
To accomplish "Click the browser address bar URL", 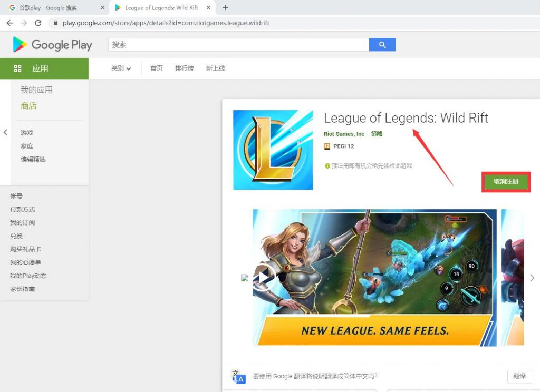I will (166, 23).
